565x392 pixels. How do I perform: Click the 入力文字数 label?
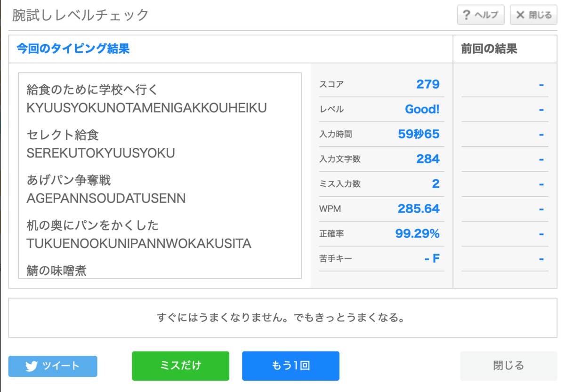[340, 160]
